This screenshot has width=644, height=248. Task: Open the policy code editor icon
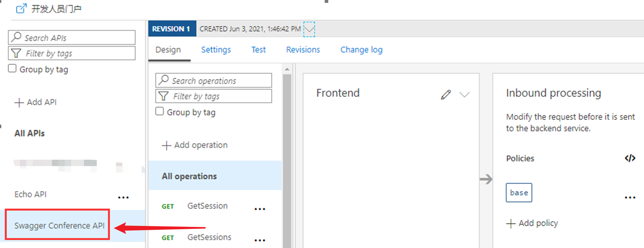630,158
